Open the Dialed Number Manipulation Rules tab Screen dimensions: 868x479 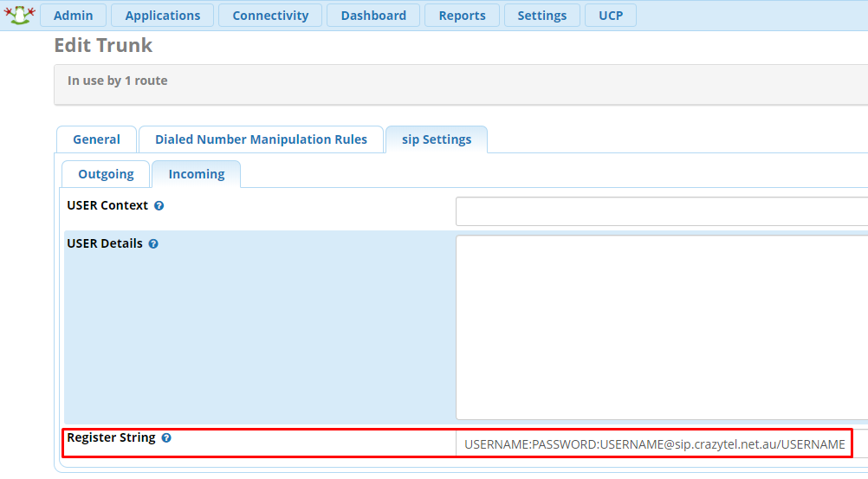pyautogui.click(x=261, y=139)
